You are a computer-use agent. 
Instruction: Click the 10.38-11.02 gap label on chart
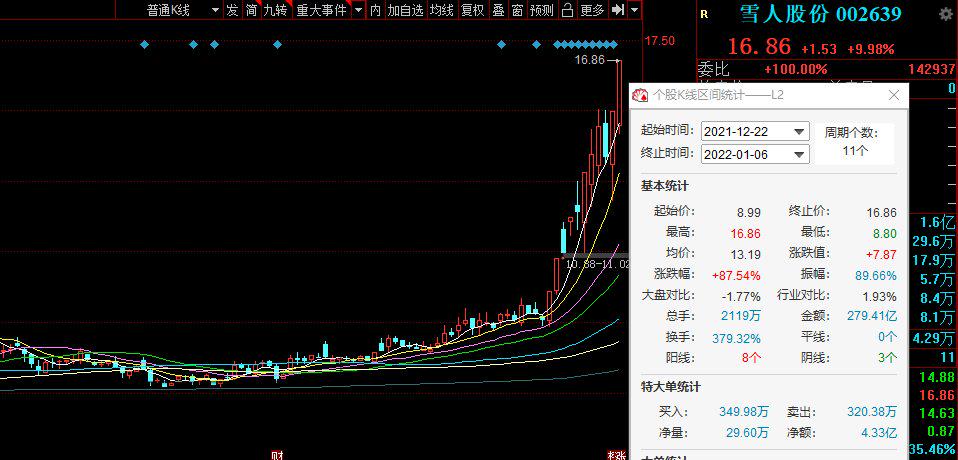(598, 265)
